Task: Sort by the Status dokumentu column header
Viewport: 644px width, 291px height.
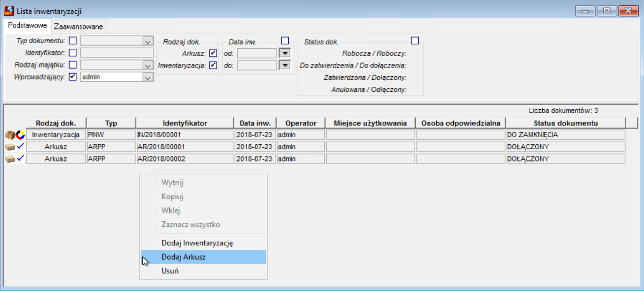Action: (566, 123)
